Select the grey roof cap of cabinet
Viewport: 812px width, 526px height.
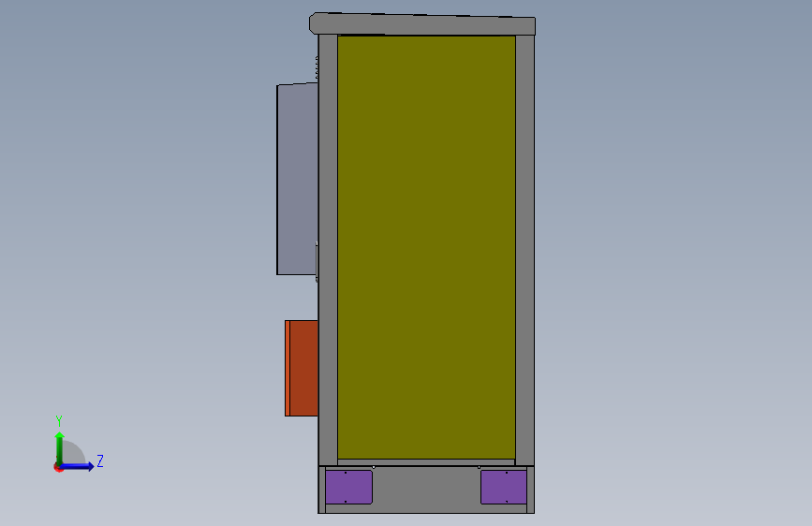[422, 24]
